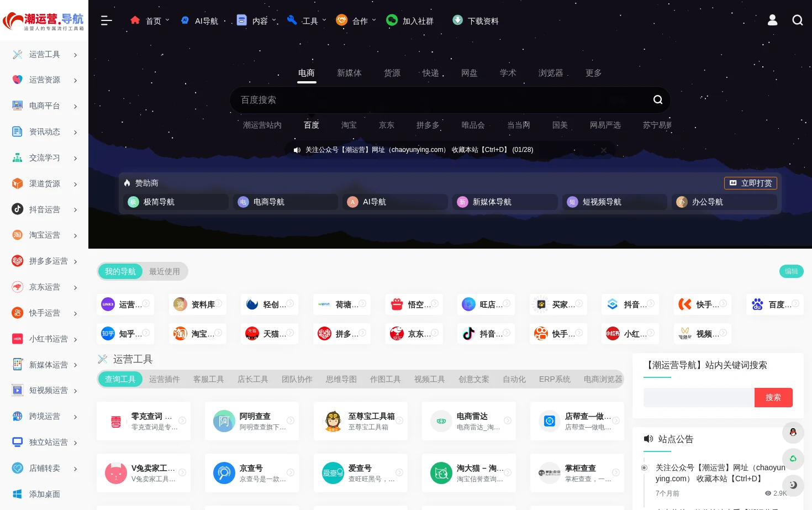Open the 至尊宝工具箱 tool card
Screen dimensions: 812x510
(x=361, y=421)
